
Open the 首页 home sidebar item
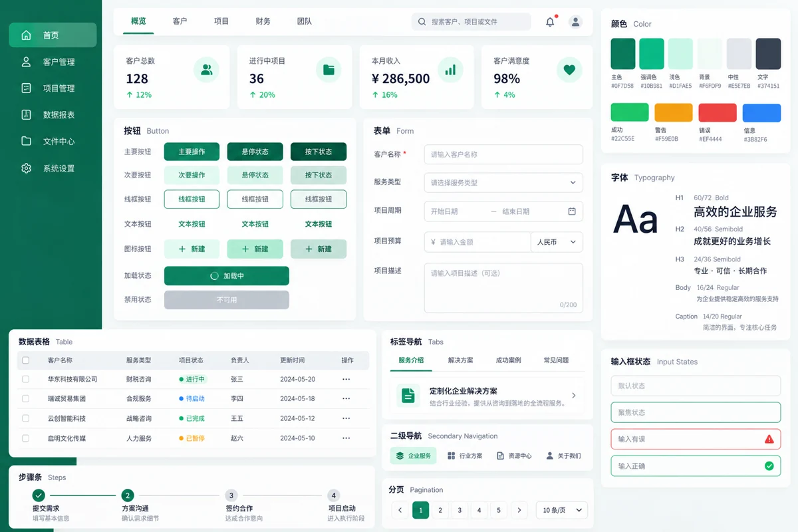tap(53, 35)
